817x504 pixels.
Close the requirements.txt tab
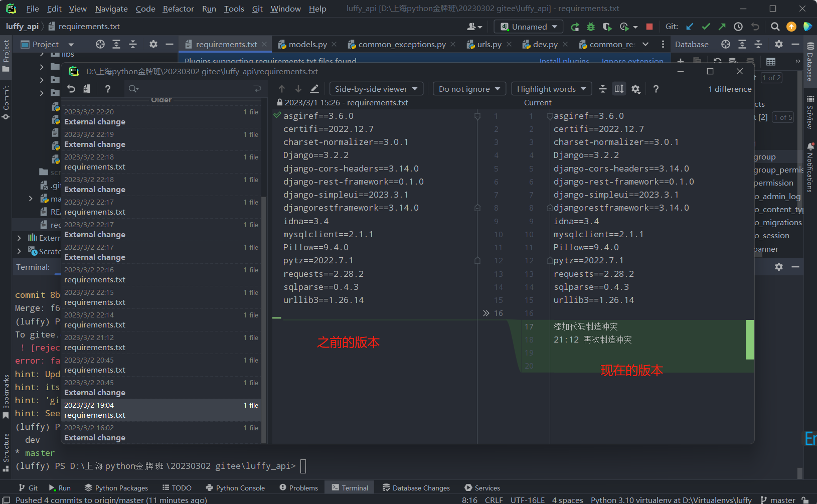264,44
